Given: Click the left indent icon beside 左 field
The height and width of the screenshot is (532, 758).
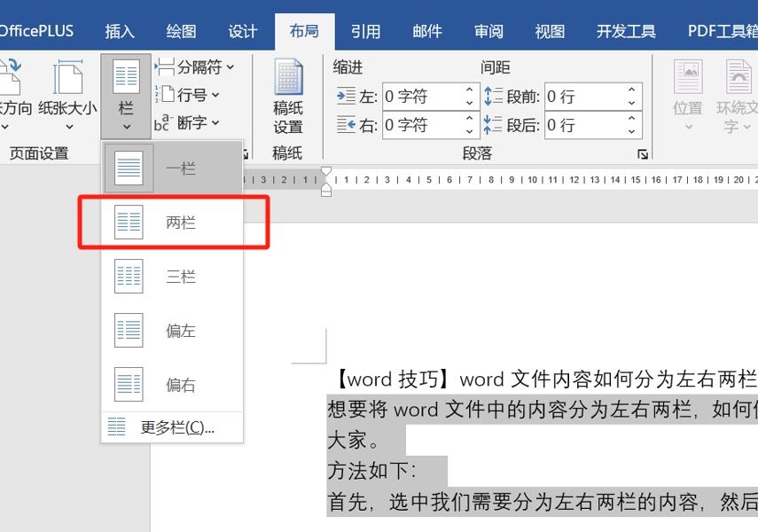Looking at the screenshot, I should [346, 96].
